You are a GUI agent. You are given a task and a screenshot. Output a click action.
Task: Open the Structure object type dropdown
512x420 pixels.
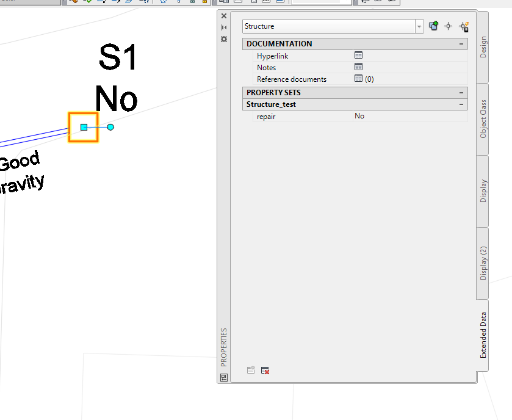coord(419,26)
